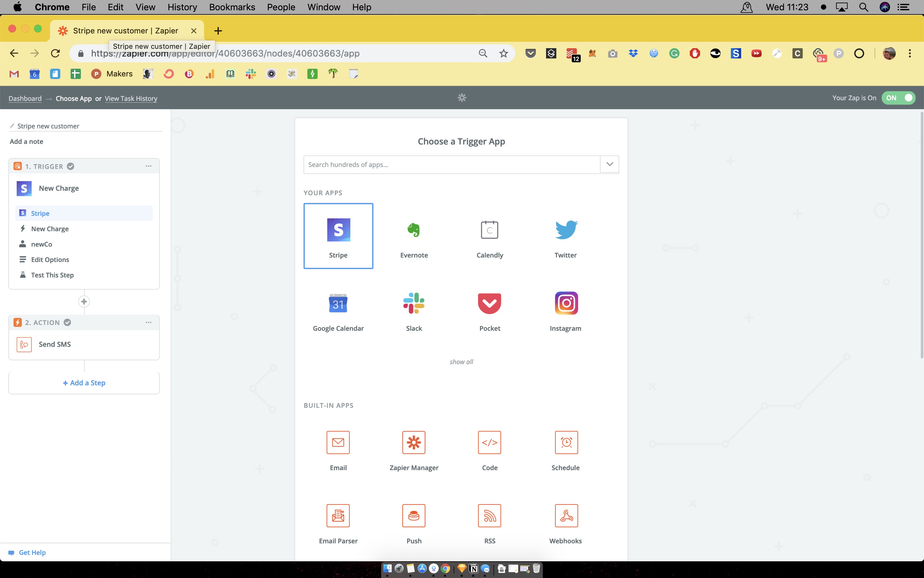Click the Search hundreds of apps field

coord(452,164)
